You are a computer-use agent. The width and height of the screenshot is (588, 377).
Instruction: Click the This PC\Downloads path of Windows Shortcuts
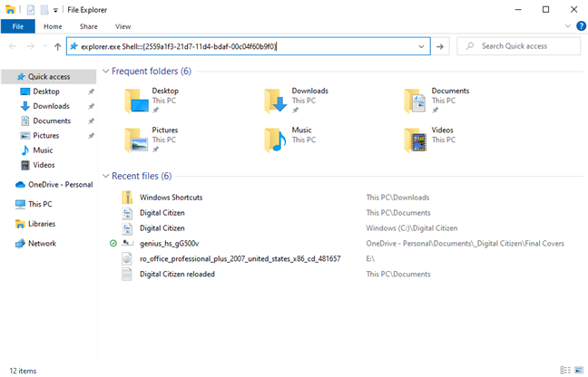[x=397, y=198]
